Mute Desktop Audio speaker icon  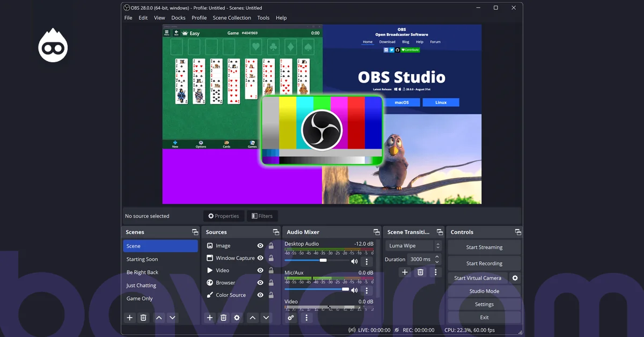(x=354, y=261)
